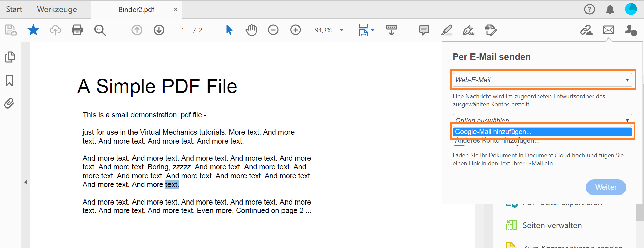Open the page thumbnails panel
The height and width of the screenshot is (248, 644).
pos(10,57)
